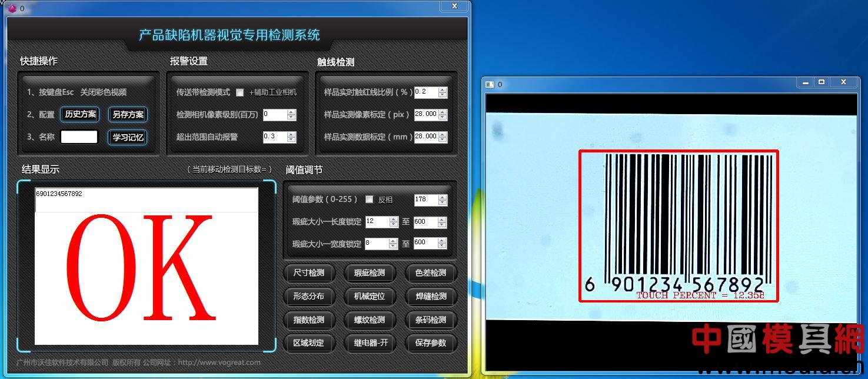The height and width of the screenshot is (379, 868).
Task: Click the 样品实测数据标定 mm value field
Action: 426,137
